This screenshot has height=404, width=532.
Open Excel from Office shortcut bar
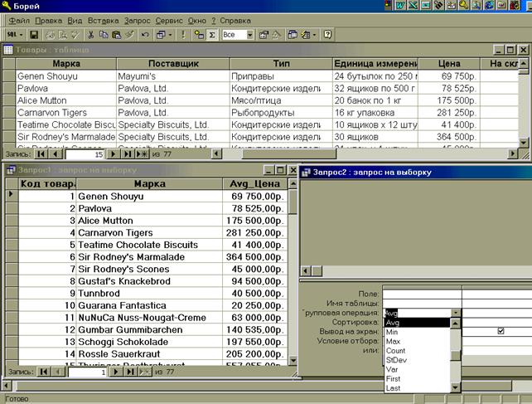[x=414, y=5]
